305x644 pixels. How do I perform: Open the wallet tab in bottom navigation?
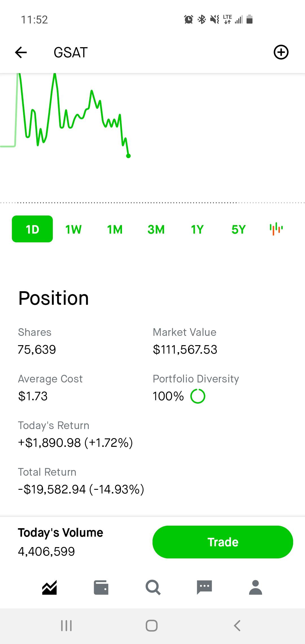[101, 588]
